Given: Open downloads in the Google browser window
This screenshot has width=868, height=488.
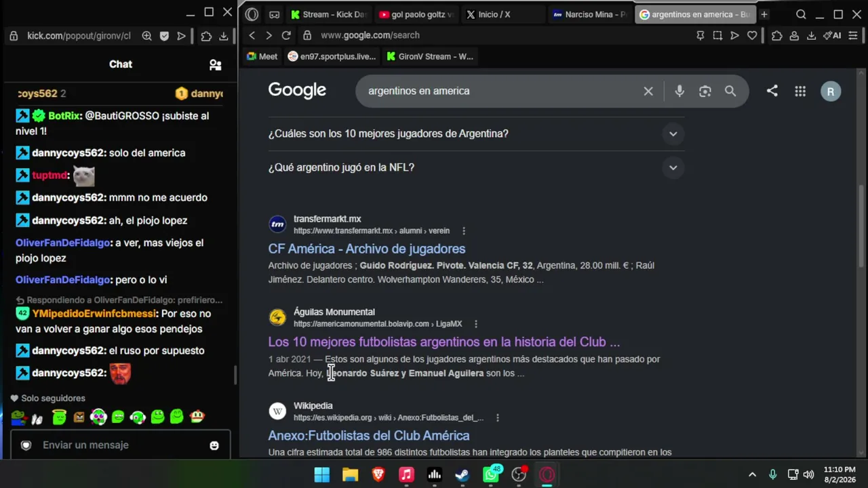Looking at the screenshot, I should tap(811, 35).
